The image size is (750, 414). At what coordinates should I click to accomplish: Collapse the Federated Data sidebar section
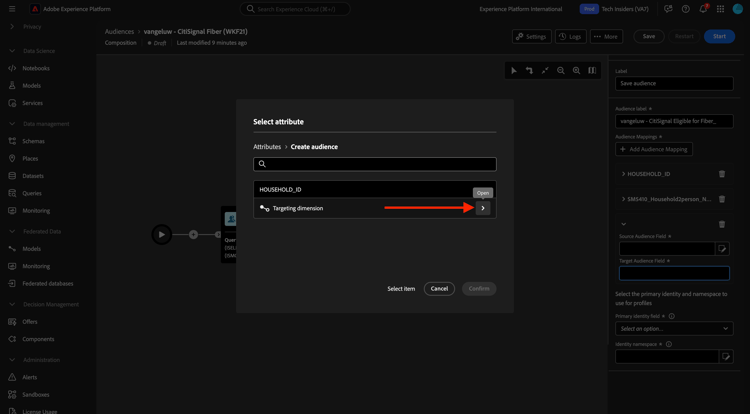coord(12,231)
